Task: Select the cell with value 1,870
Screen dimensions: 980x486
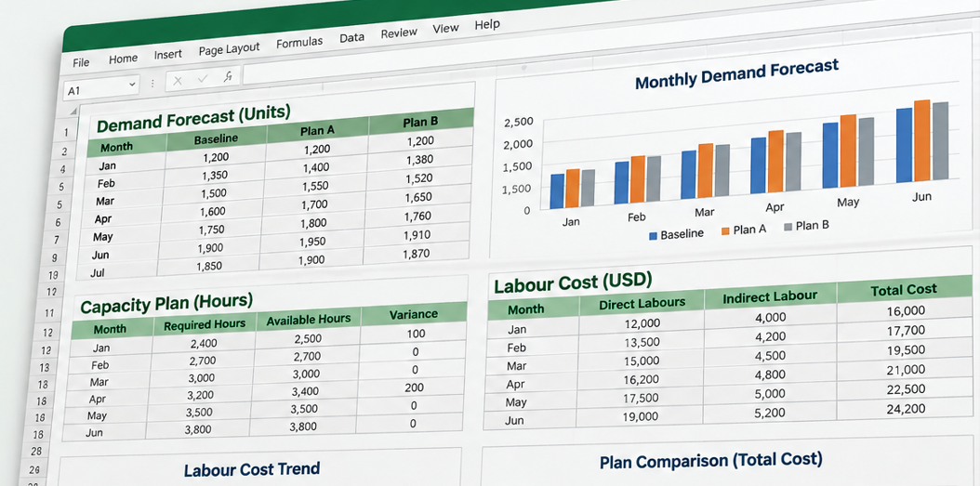Action: coord(417,254)
